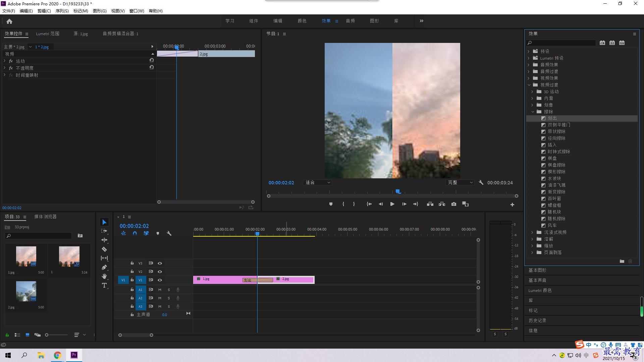Viewport: 644px width, 362px height.
Task: Open Program monitor settings wrench
Action: tap(481, 183)
